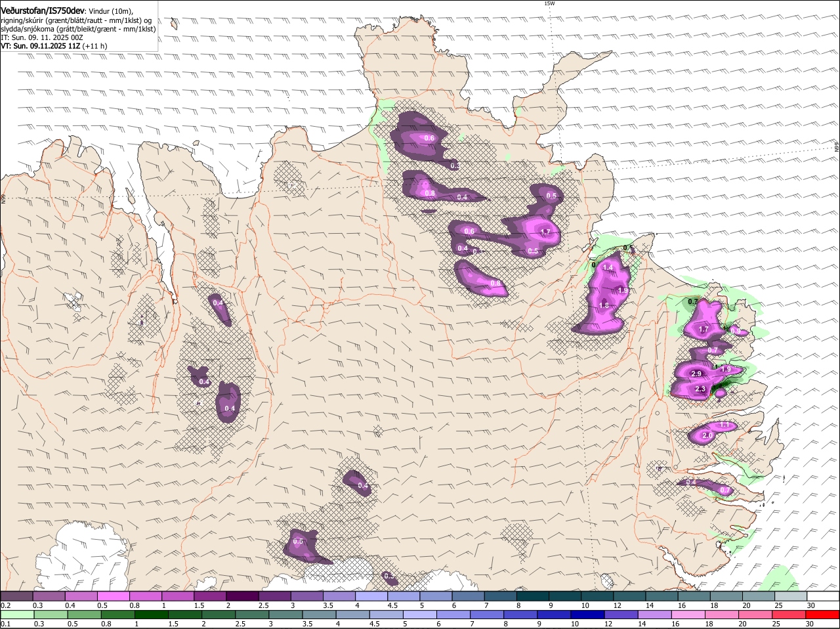Click the 2.9 snowfall value on map
This screenshot has height=629, width=840.
coord(697,374)
